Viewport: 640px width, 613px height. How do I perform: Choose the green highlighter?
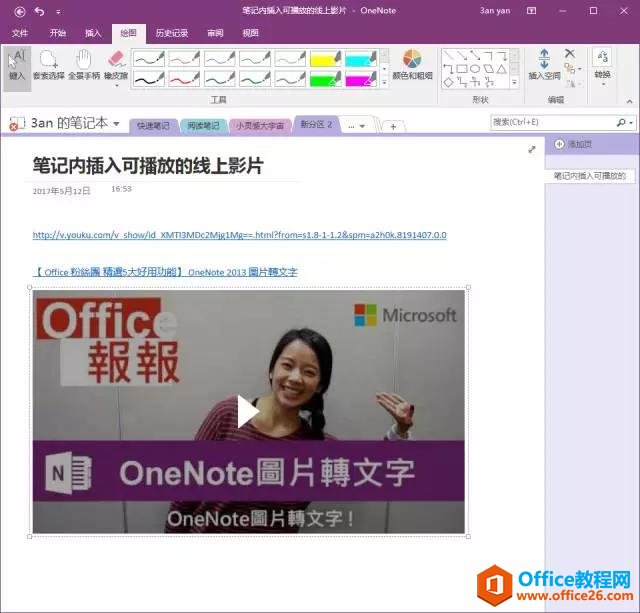pos(325,79)
